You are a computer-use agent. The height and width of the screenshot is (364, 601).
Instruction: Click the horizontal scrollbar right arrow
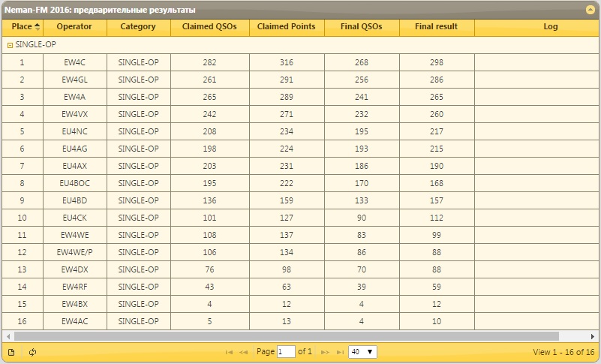click(x=596, y=335)
